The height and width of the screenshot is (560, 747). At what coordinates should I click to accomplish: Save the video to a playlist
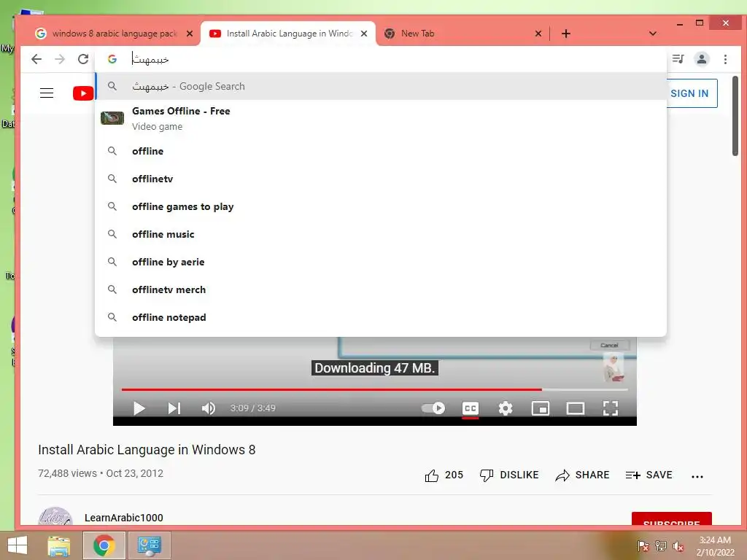(649, 475)
